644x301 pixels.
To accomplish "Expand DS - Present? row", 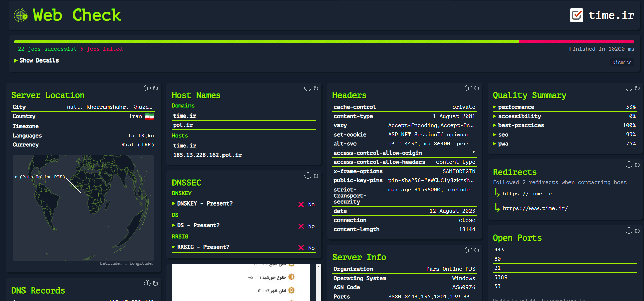I will [x=244, y=226].
